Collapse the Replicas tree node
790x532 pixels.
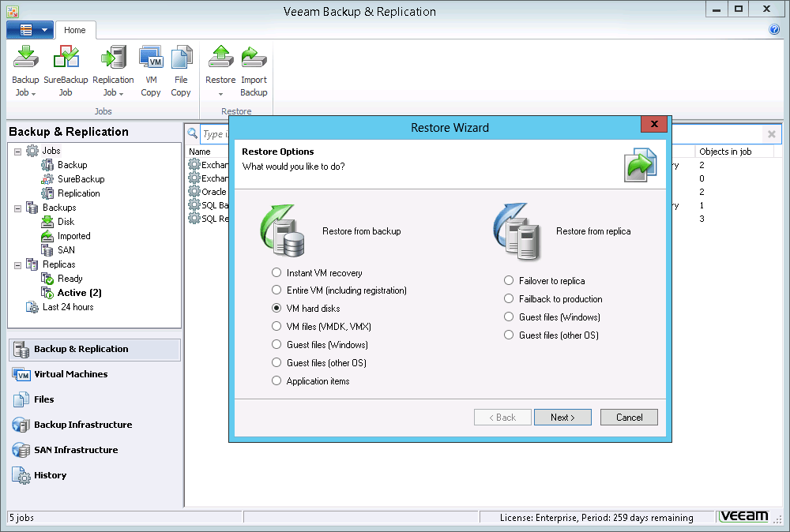(17, 265)
